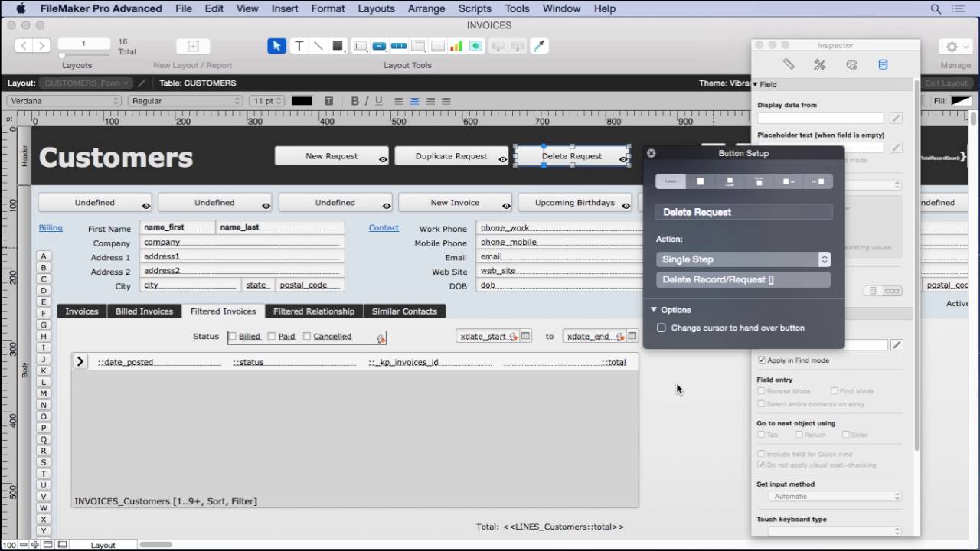Click the Upcoming Birthdays button
Image resolution: width=980 pixels, height=551 pixels.
(x=575, y=203)
